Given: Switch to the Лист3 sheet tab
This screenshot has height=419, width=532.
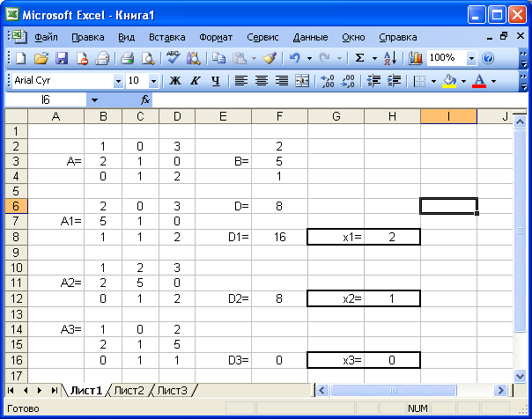Looking at the screenshot, I should 173,391.
